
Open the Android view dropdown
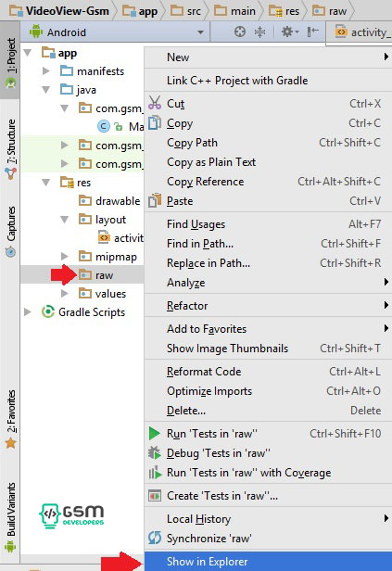click(x=117, y=32)
